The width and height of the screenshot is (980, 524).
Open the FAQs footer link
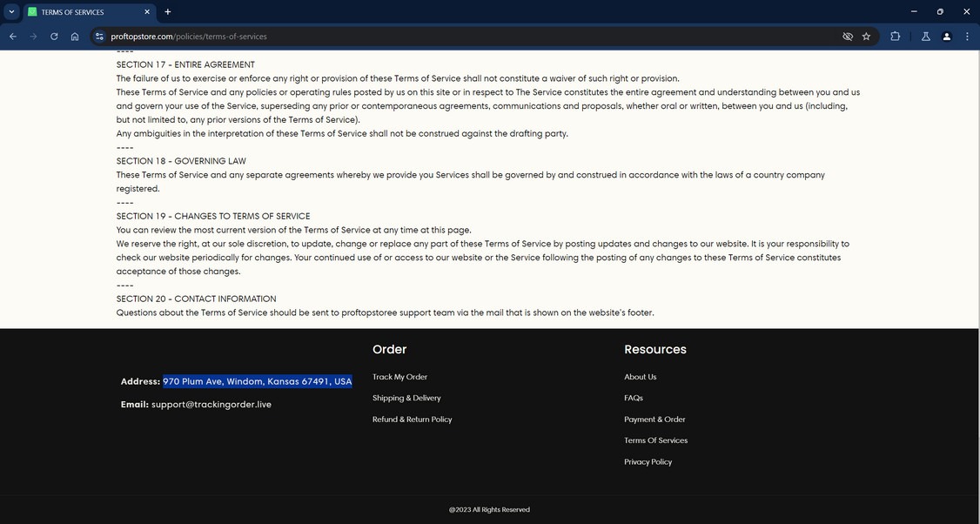click(x=633, y=399)
